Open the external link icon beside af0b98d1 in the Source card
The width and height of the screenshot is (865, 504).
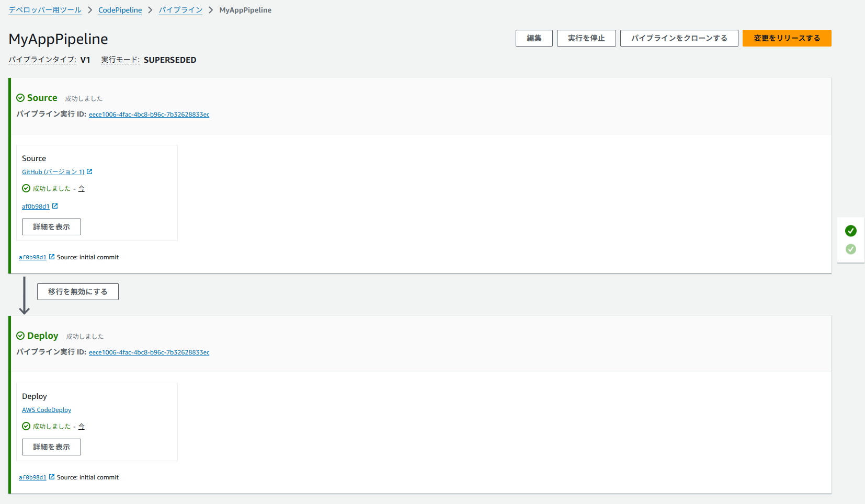(55, 206)
